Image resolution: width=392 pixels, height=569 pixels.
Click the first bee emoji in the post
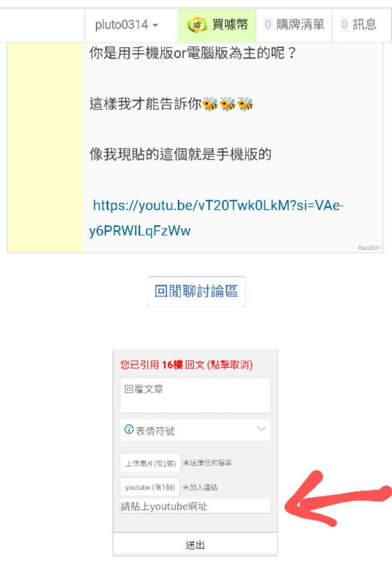click(x=211, y=104)
